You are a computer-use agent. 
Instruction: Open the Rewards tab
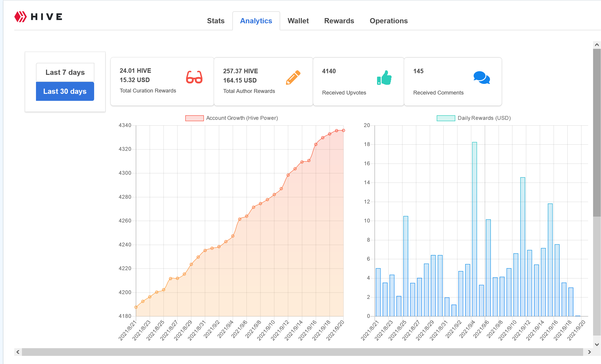(x=339, y=21)
